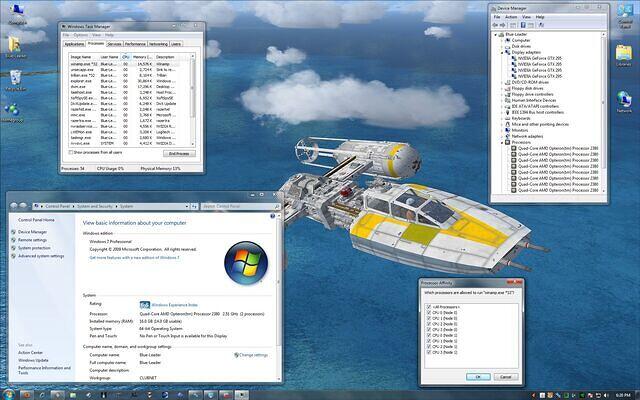The image size is (640, 400).
Task: Click the End Process button
Action: pos(177,153)
